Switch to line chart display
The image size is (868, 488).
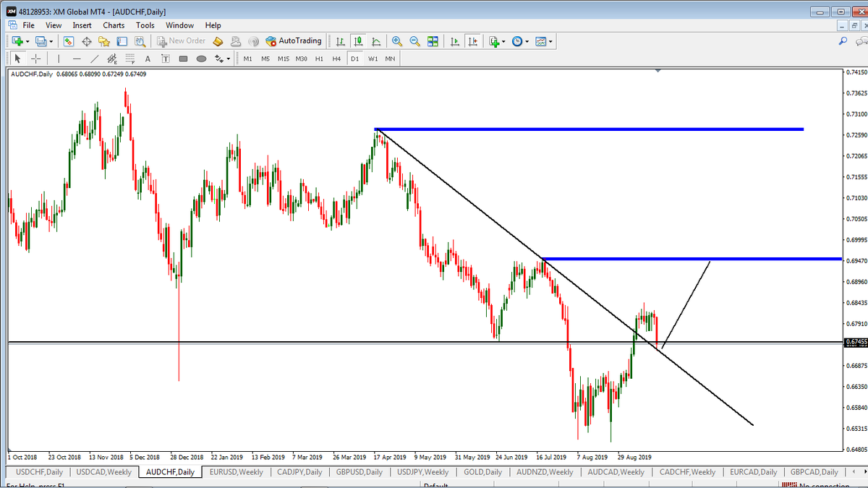click(376, 41)
